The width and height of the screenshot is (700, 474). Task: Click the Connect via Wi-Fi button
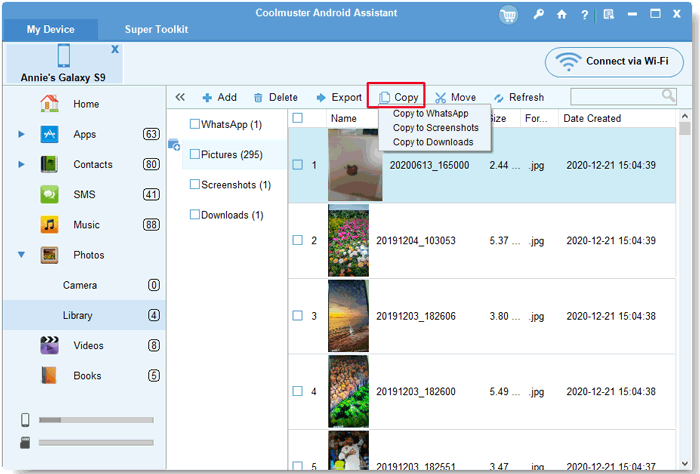pos(614,62)
